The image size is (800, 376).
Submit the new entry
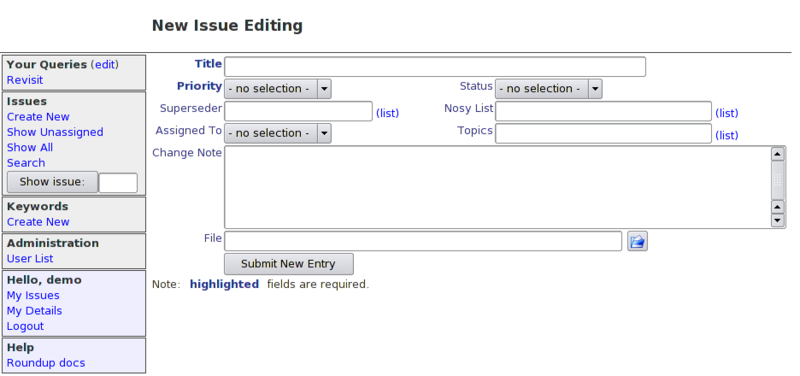(289, 264)
